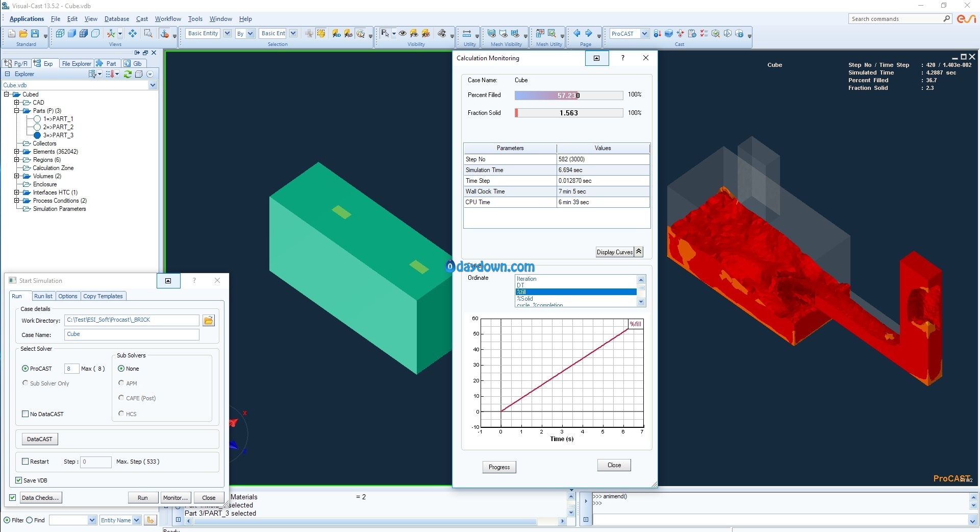Open the ProCAST solver dropdown in toolbar
This screenshot has height=532, width=980.
(644, 34)
